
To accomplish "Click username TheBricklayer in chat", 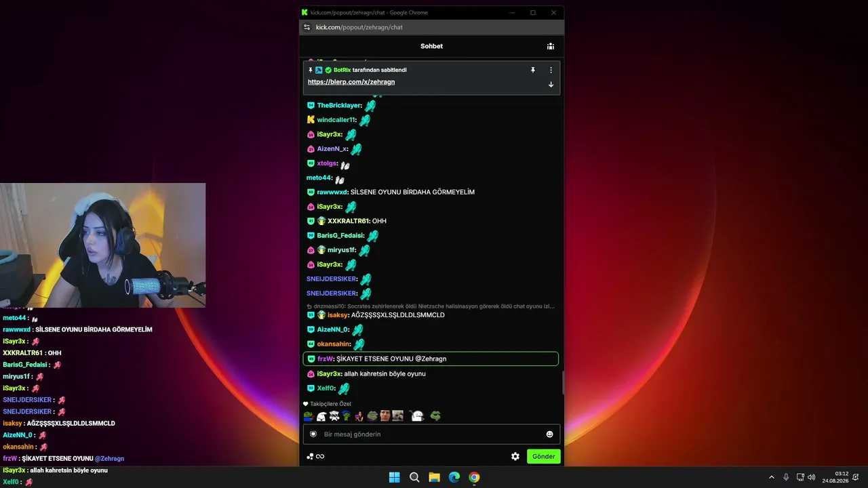I will point(339,106).
